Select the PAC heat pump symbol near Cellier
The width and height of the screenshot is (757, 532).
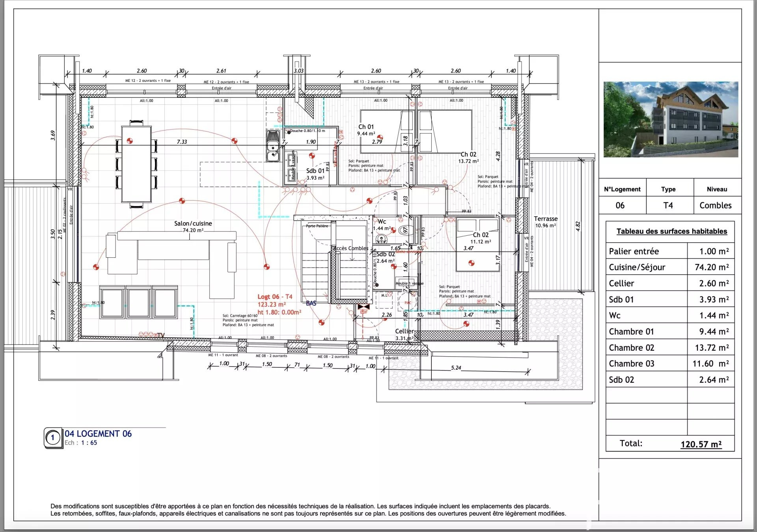(407, 303)
